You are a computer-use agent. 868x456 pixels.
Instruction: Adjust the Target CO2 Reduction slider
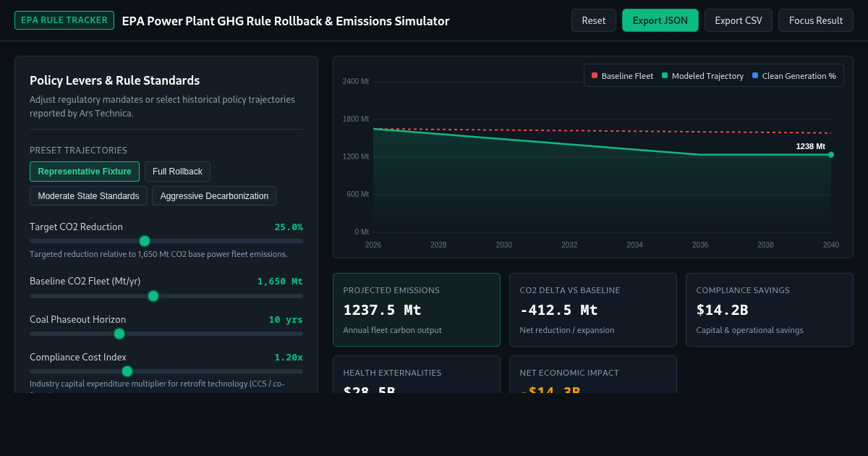(166, 241)
